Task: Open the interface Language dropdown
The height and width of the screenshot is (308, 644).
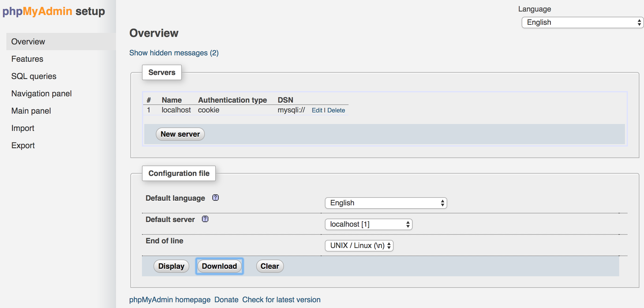Action: 583,22
